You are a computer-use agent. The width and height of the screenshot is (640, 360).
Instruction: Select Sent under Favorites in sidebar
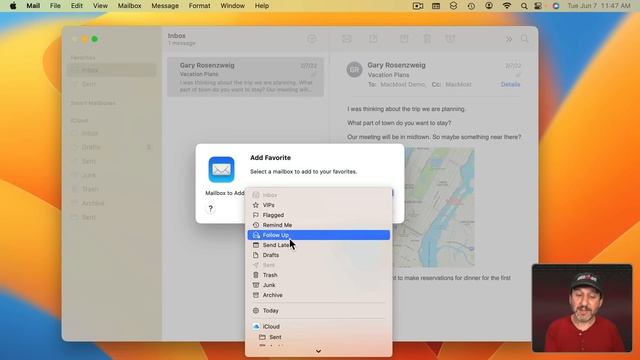pyautogui.click(x=111, y=84)
